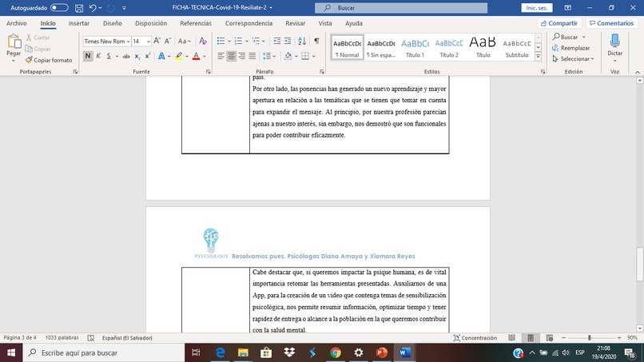Toggle Concentración focus mode

[475, 338]
